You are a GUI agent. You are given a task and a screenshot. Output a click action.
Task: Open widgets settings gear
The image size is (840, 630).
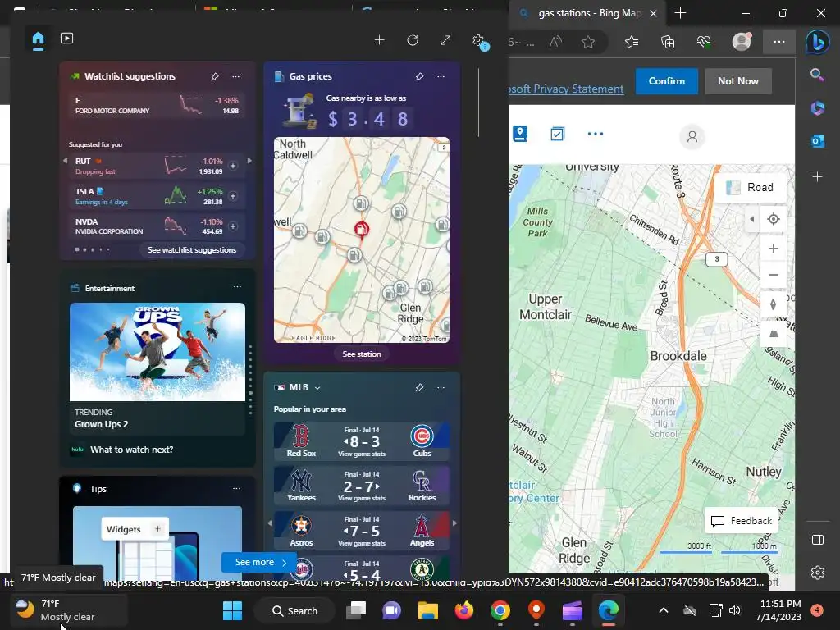[x=478, y=40]
